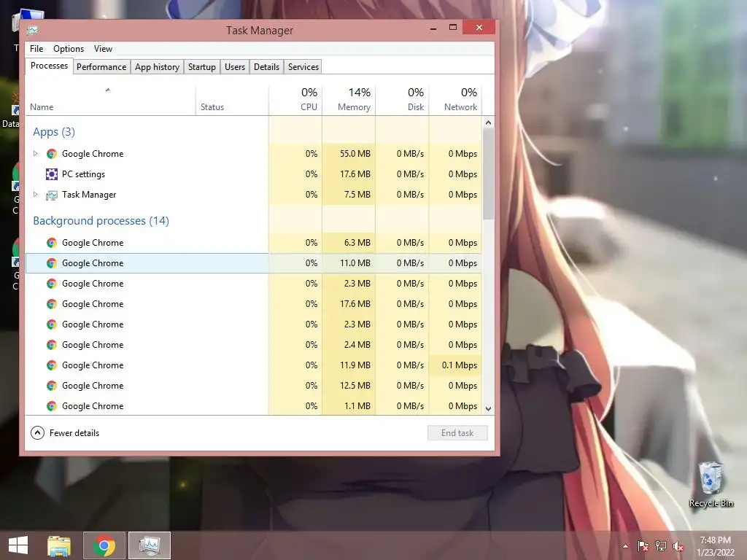Switch to the Performance tab
The width and height of the screenshot is (747, 560).
101,66
